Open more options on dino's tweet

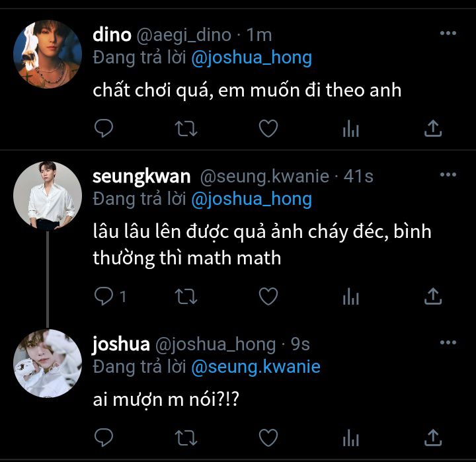point(448,33)
